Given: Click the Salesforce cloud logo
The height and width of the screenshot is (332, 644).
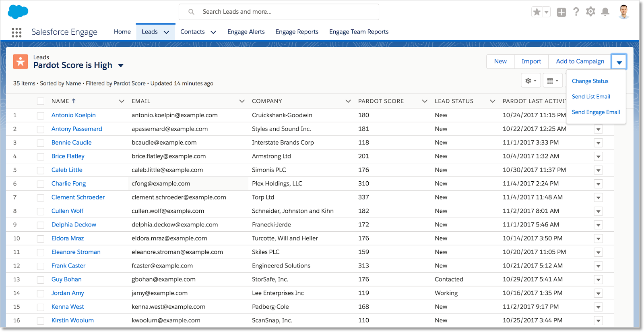Looking at the screenshot, I should coord(18,12).
